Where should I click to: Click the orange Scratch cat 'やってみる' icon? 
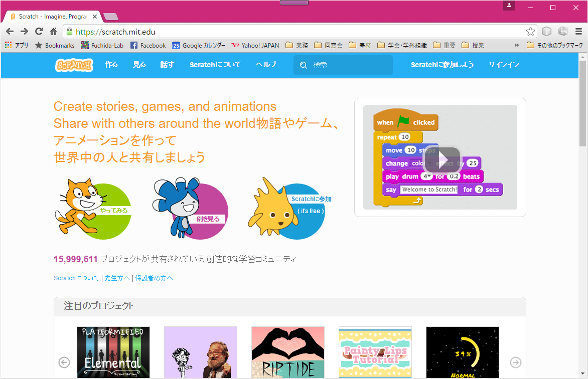coord(93,209)
